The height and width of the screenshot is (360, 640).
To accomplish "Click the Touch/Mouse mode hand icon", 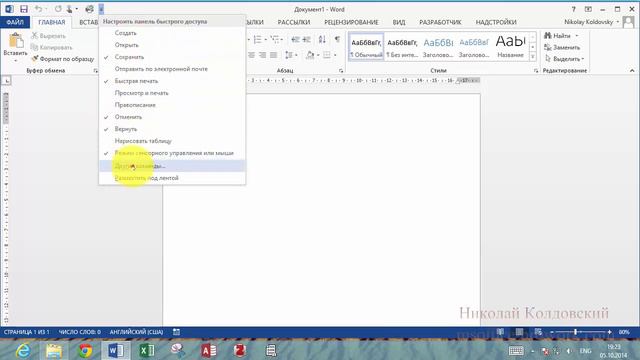I will click(x=69, y=9).
